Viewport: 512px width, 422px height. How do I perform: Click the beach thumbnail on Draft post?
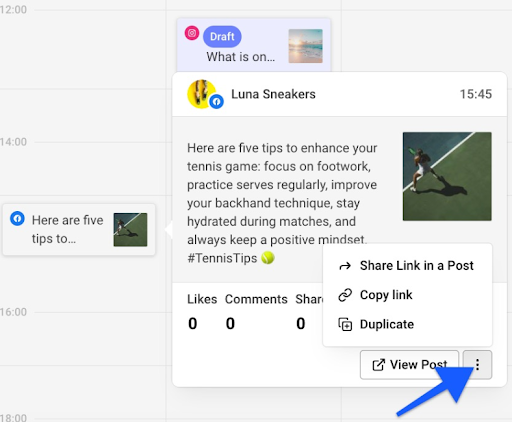click(x=305, y=46)
